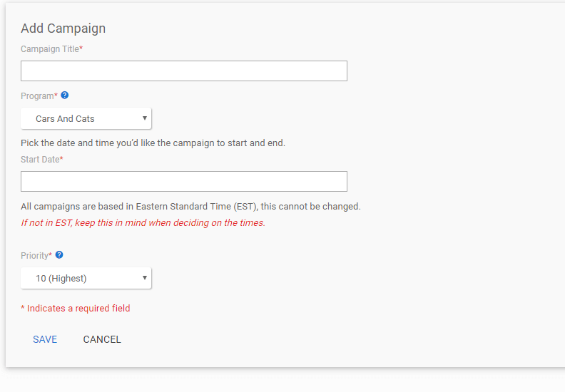Focus the Campaign Title text field
Image resolution: width=565 pixels, height=392 pixels.
pos(184,71)
